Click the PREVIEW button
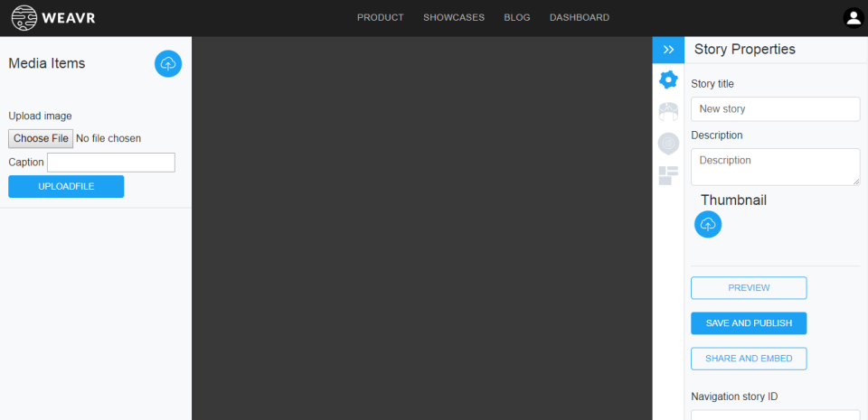868x420 pixels. (x=749, y=288)
